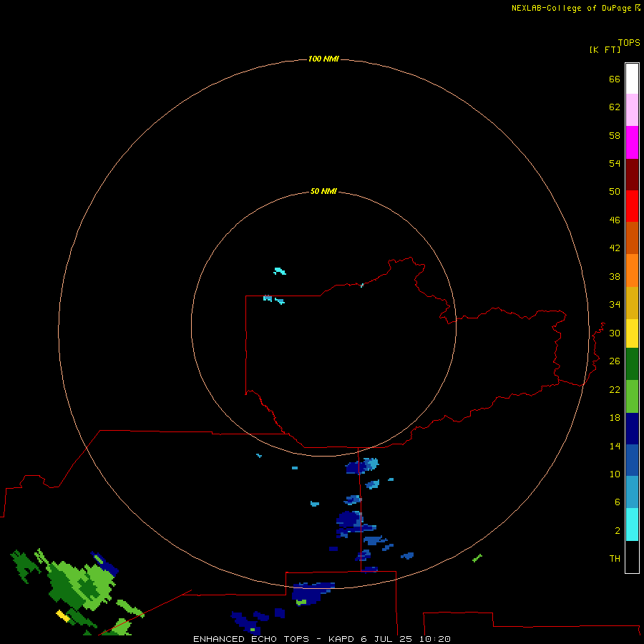Click the cyan legend swatch
Image resolution: width=644 pixels, height=644 pixels.
[x=632, y=525]
